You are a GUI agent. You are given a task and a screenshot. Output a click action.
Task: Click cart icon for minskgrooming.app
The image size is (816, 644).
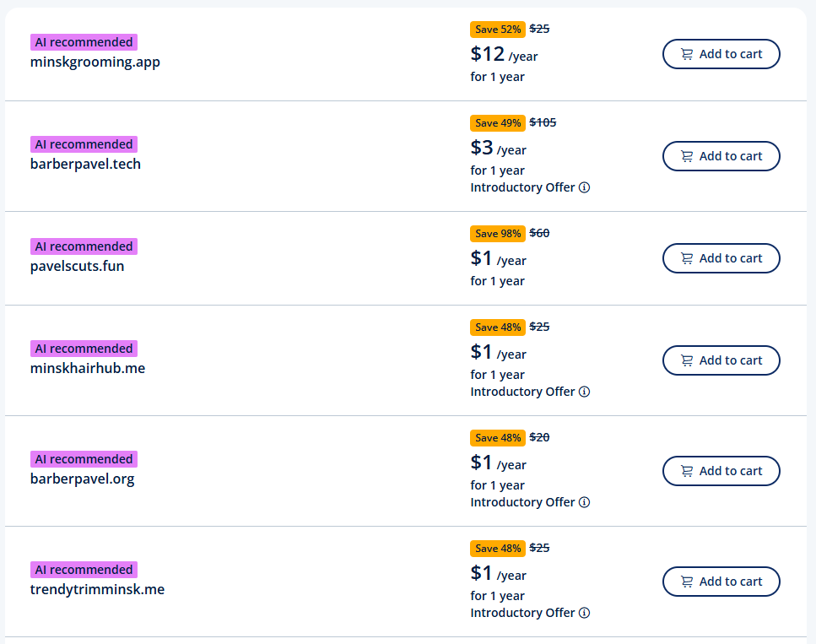click(687, 54)
